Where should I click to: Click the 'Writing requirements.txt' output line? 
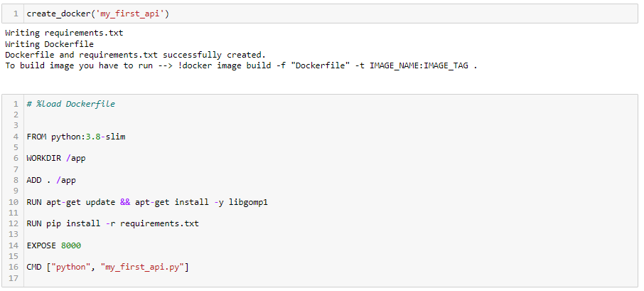pyautogui.click(x=64, y=33)
